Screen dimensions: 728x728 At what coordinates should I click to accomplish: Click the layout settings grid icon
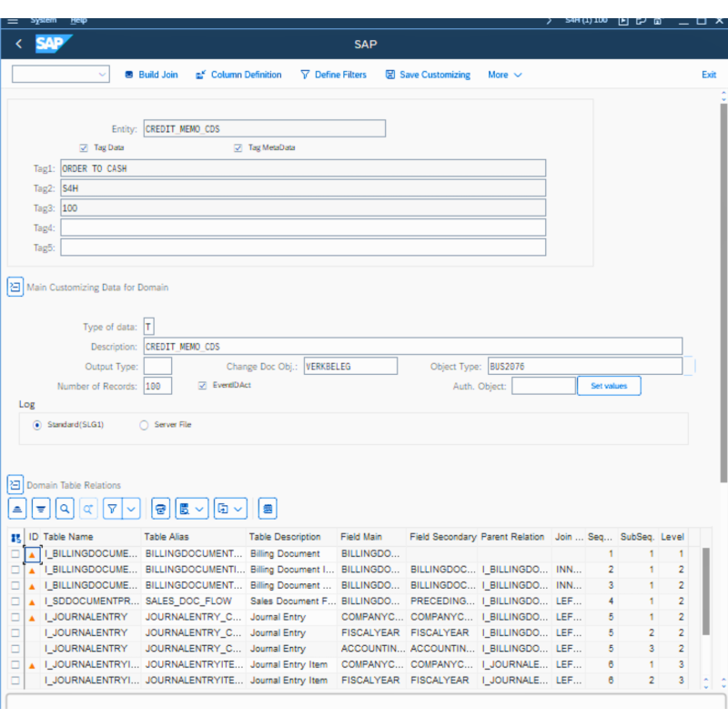coord(268,509)
